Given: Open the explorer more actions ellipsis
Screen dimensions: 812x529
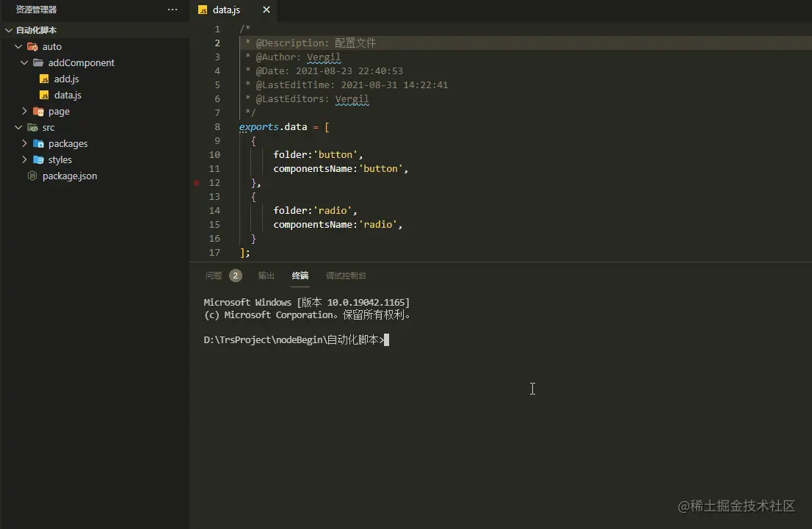Looking at the screenshot, I should point(173,10).
